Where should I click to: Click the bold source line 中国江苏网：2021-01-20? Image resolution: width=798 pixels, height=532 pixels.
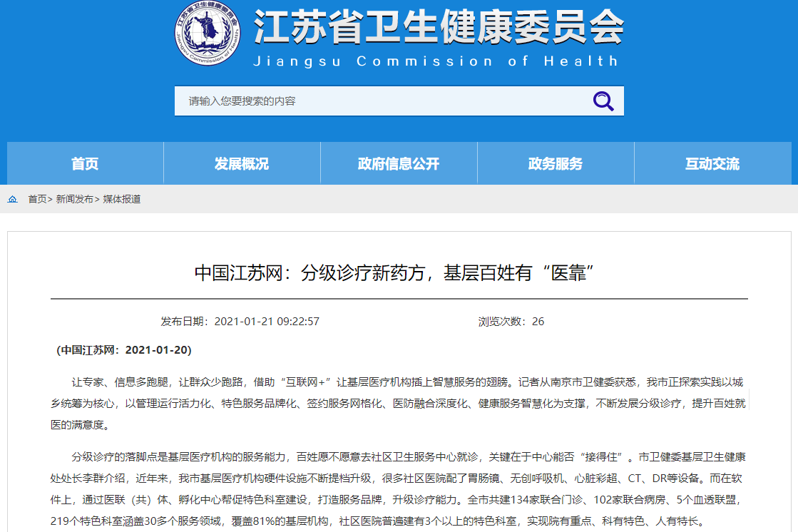[124, 350]
